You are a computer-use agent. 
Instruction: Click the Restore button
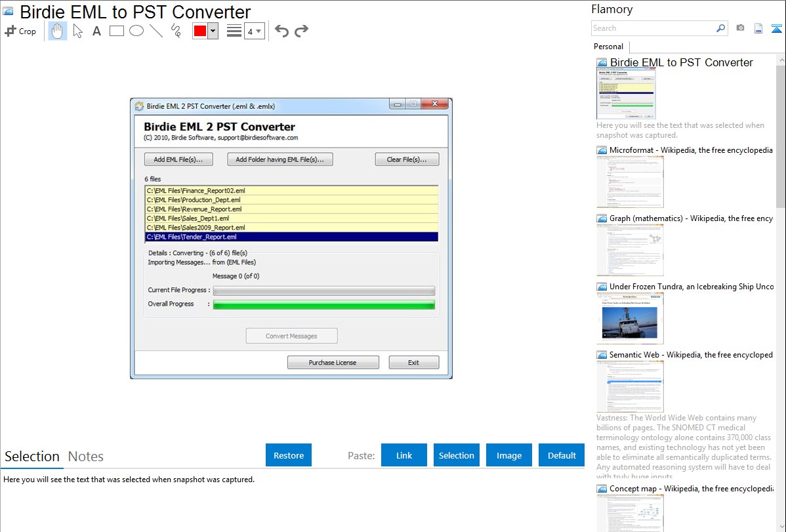click(x=289, y=455)
